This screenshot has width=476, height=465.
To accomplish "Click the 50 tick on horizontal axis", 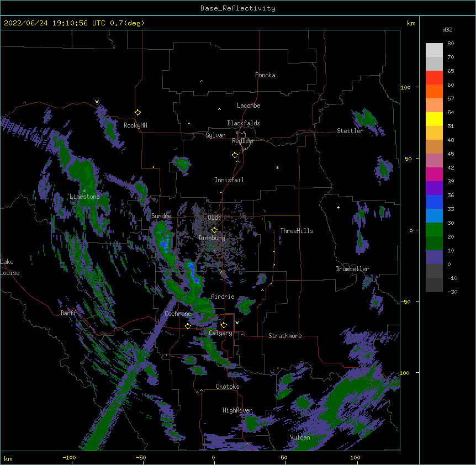I will [283, 457].
